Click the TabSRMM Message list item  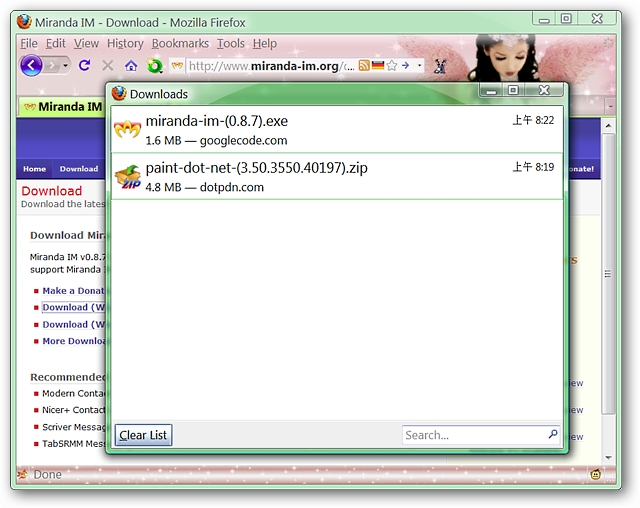(x=73, y=444)
